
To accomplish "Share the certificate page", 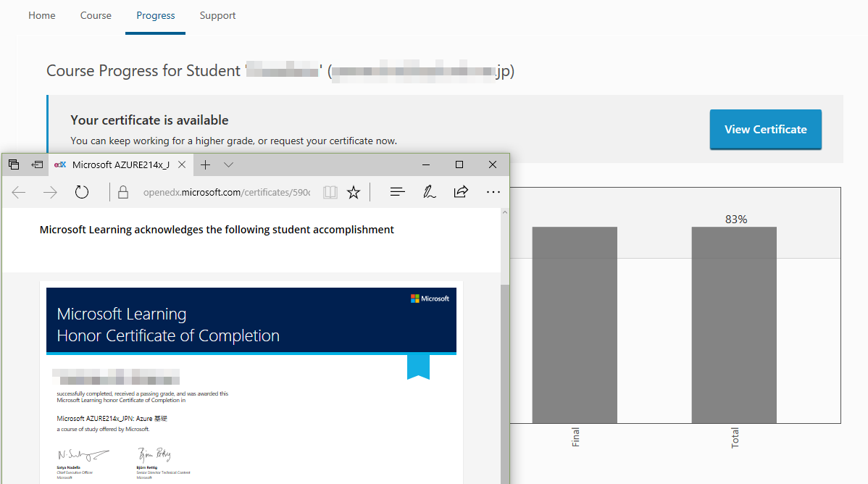I will tap(461, 191).
